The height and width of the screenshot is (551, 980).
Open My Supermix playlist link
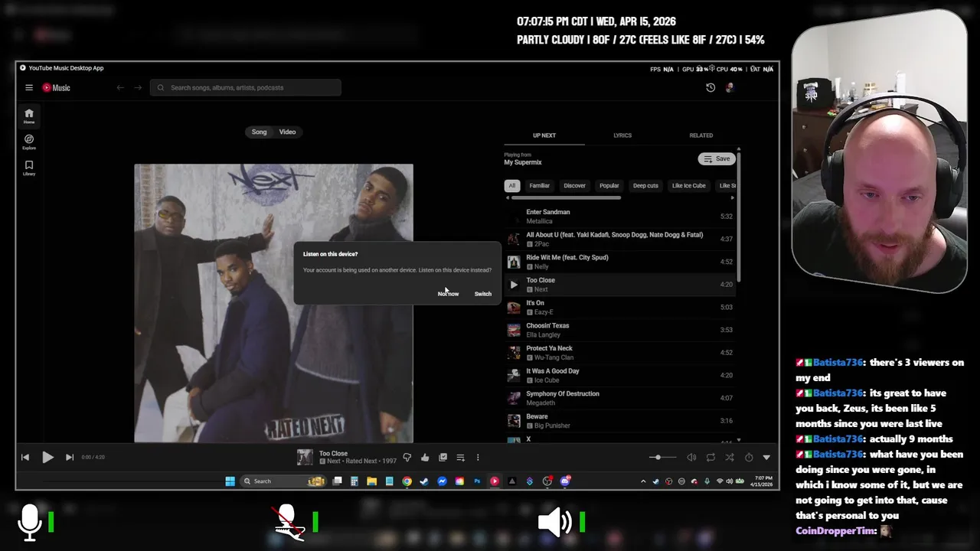[x=523, y=162]
